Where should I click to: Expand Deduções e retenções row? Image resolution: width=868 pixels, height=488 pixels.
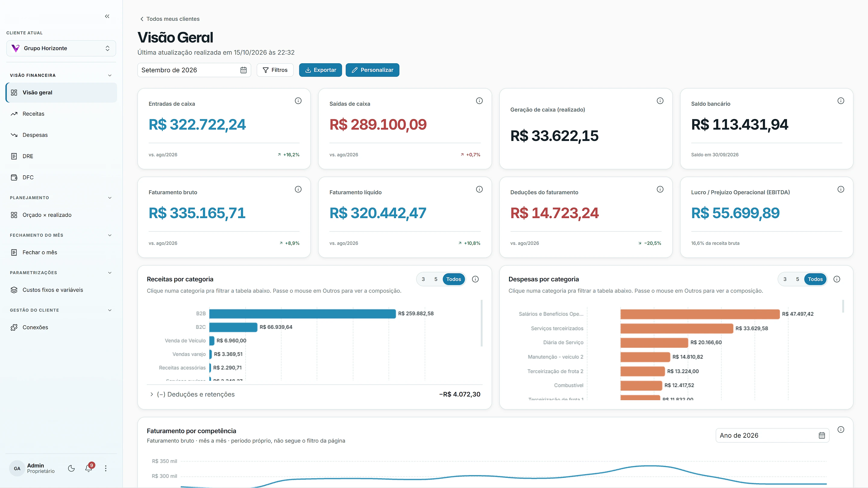314,394
